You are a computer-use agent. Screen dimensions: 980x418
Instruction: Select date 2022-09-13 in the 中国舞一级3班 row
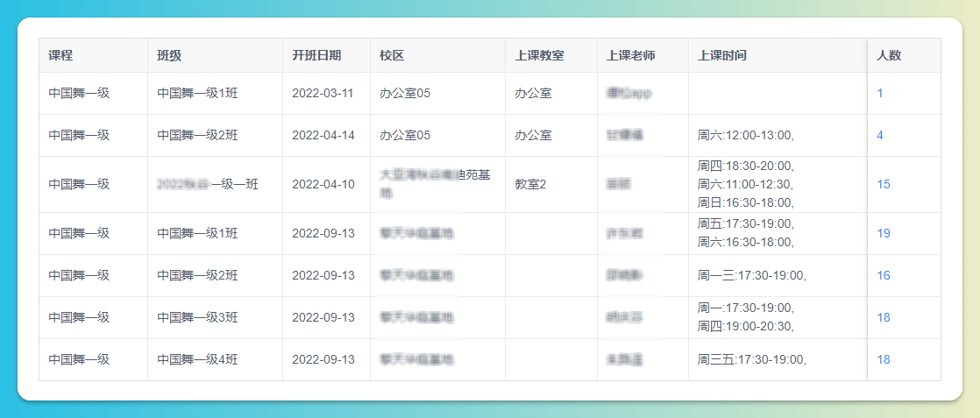click(x=323, y=317)
